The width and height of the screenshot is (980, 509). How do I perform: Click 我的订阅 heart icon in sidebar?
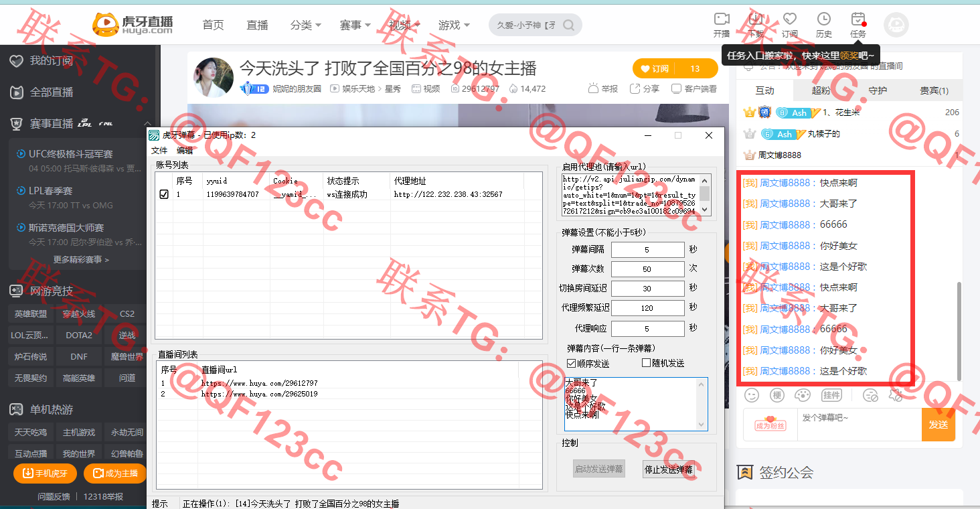coord(17,61)
